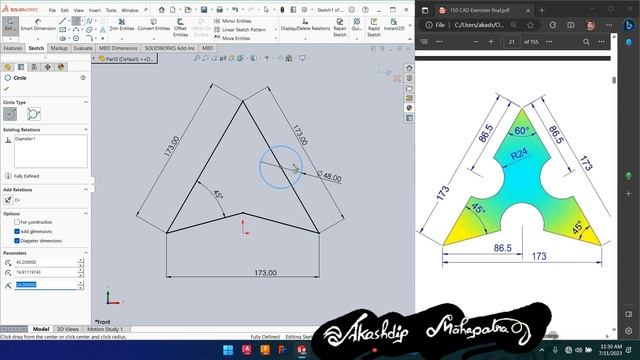Confirm the Circle with green checkmark

(x=6, y=89)
